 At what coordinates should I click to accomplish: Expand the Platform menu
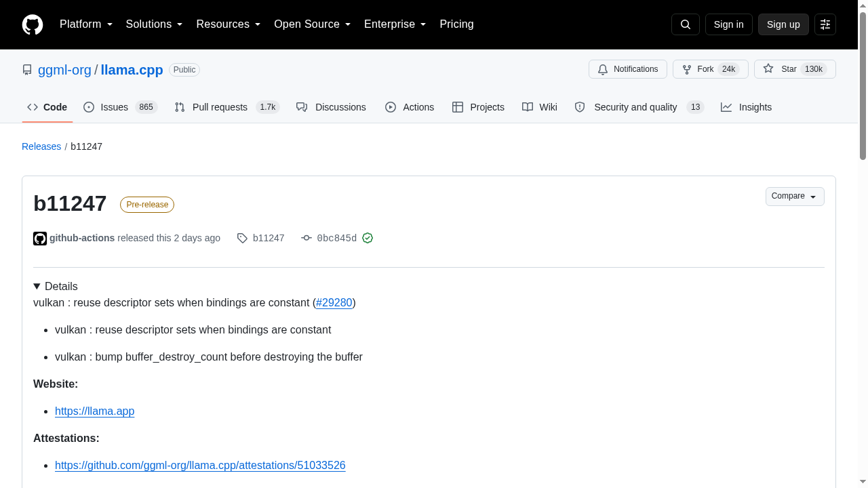point(86,24)
